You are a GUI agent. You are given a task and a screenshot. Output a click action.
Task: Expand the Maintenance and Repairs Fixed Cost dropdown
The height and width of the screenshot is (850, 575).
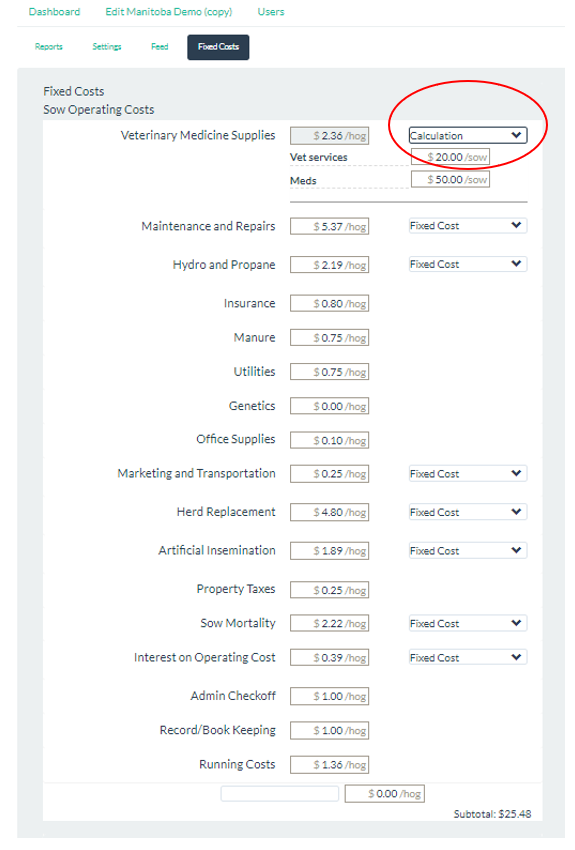[x=468, y=226]
